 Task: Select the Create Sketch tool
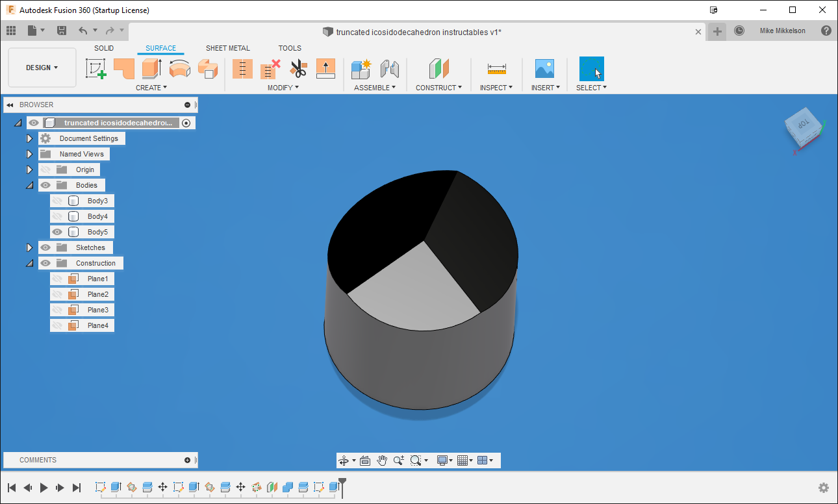point(95,69)
